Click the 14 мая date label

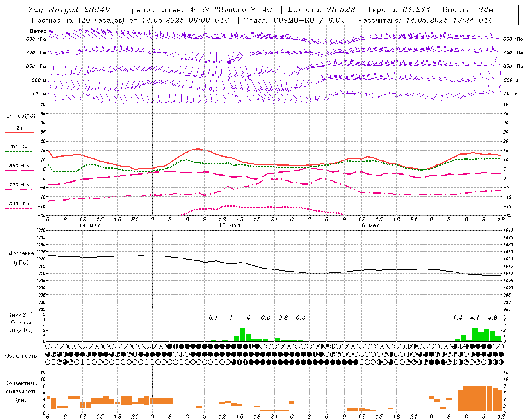point(90,226)
